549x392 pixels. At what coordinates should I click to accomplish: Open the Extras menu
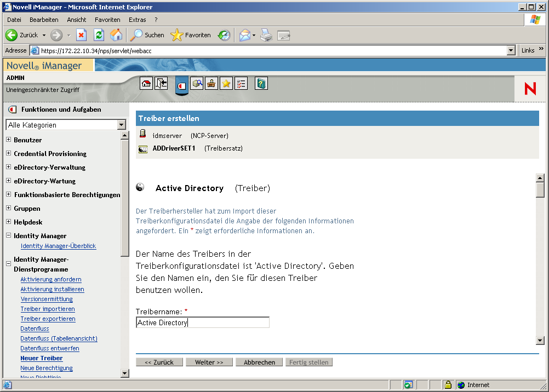(x=137, y=19)
